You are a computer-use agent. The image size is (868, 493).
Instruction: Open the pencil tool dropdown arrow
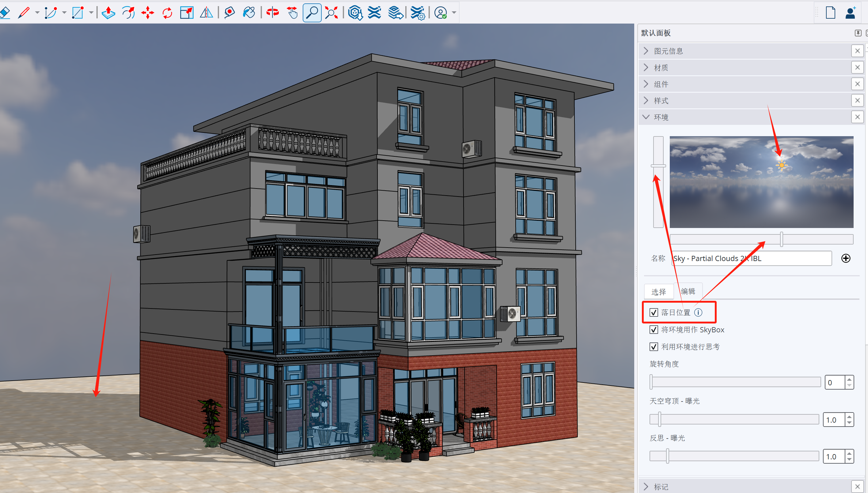[37, 13]
